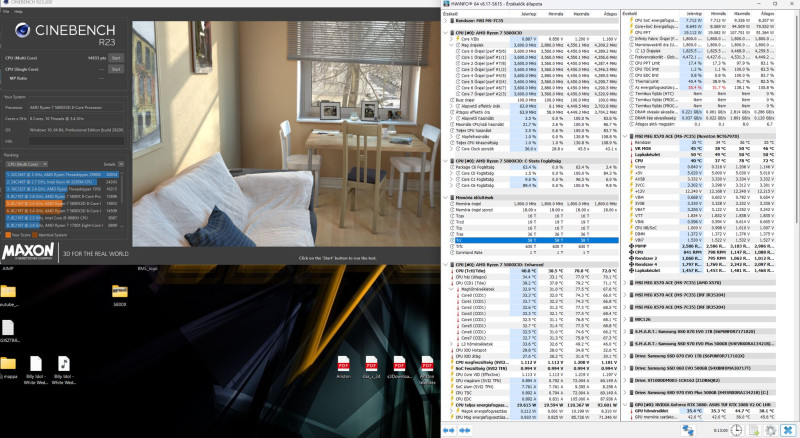Open the mappa folder on desktop
The image size is (800, 438).
pyautogui.click(x=8, y=367)
